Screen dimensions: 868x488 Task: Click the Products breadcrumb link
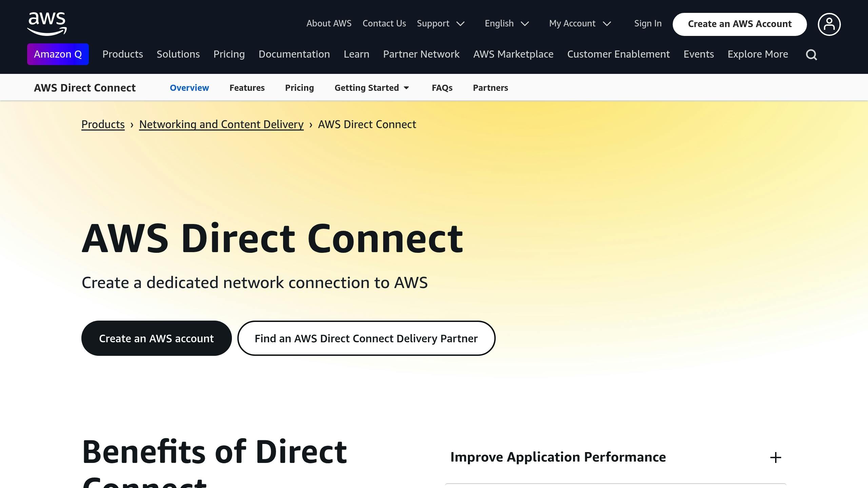[102, 124]
